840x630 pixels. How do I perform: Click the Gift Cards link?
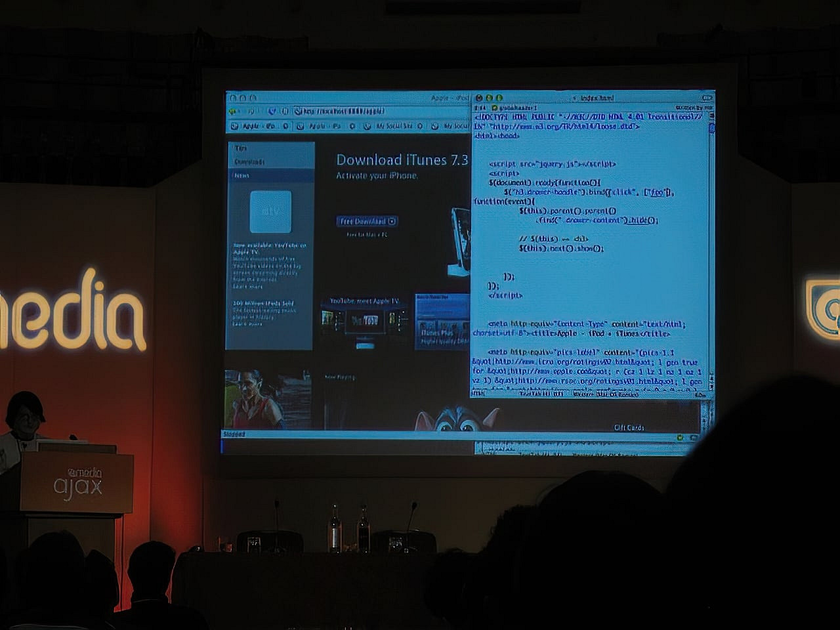tap(628, 428)
